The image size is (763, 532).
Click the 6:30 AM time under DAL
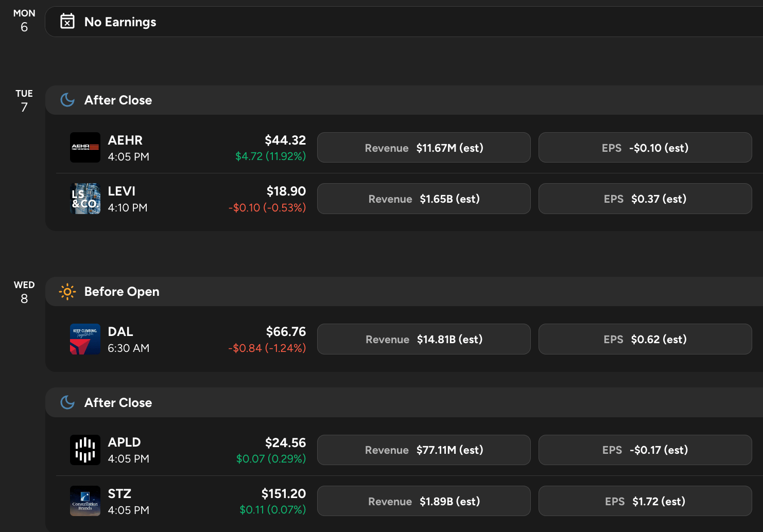129,348
